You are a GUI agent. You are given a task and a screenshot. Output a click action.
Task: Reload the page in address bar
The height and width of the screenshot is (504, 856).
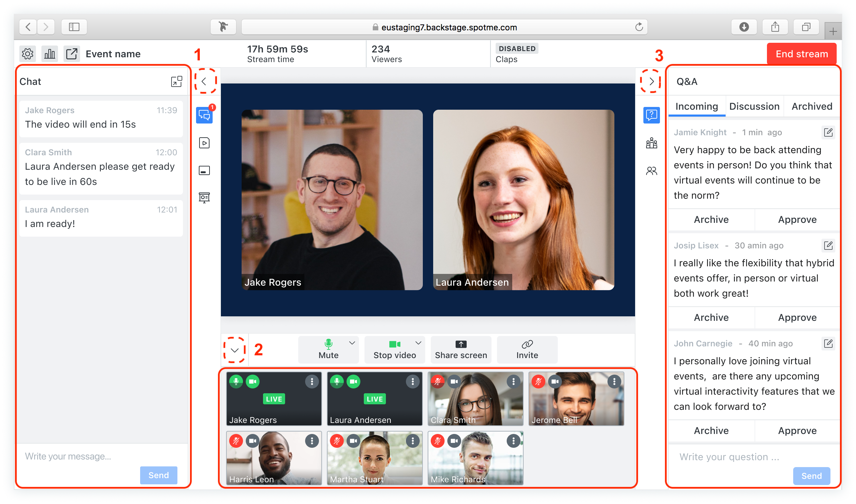[x=639, y=27]
